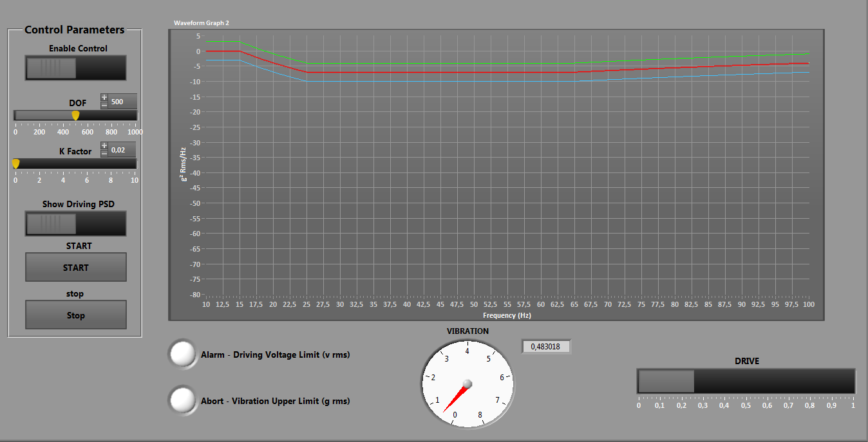Click the Stop button
Screen dimensions: 868x442
[x=76, y=315]
